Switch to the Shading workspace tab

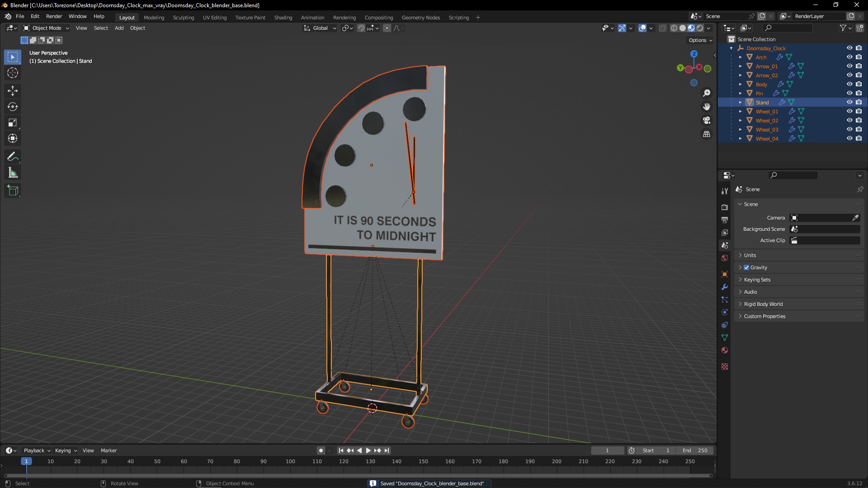[283, 17]
